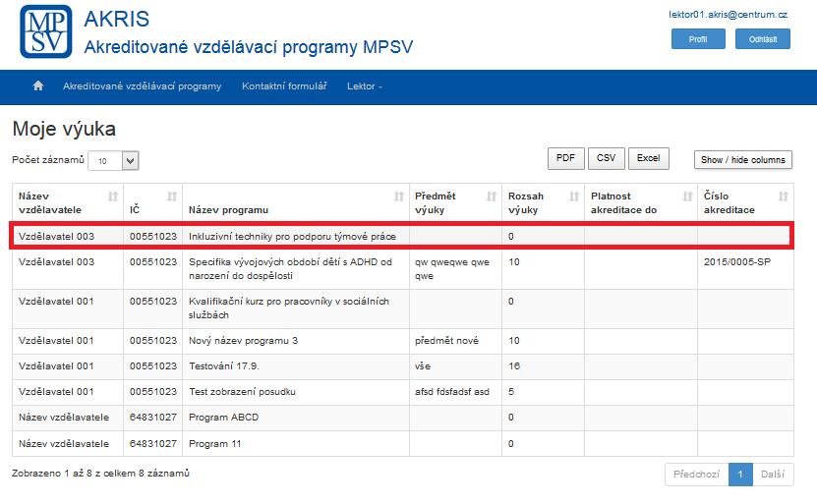
Task: Open the Počet záznamů dropdown
Action: tap(113, 161)
